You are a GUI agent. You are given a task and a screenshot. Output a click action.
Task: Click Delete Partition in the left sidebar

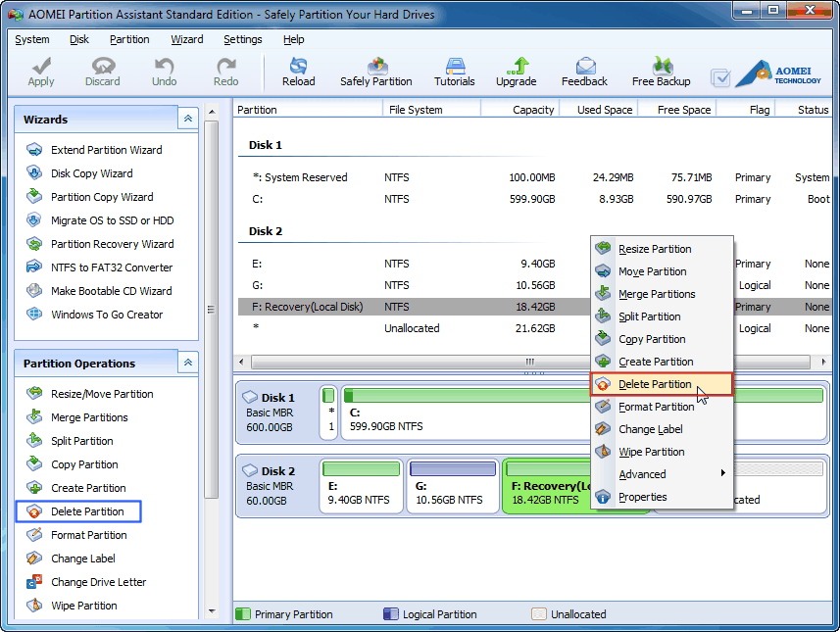[87, 511]
